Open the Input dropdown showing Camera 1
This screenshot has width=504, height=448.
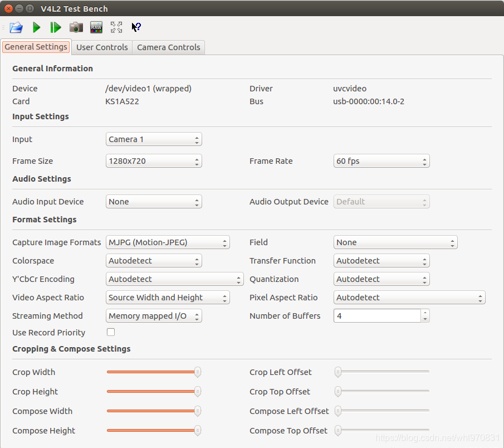pos(154,139)
